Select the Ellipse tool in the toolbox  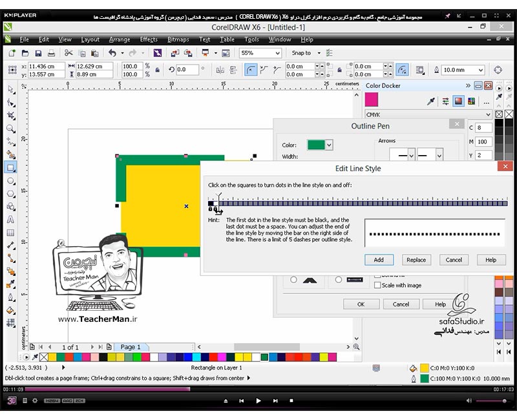[x=11, y=181]
